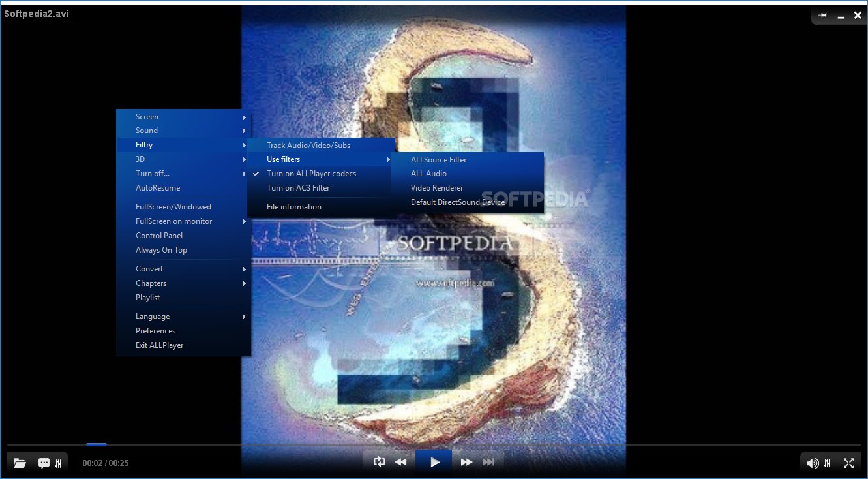The height and width of the screenshot is (479, 868).
Task: Select the Filtry menu entry
Action: [183, 145]
